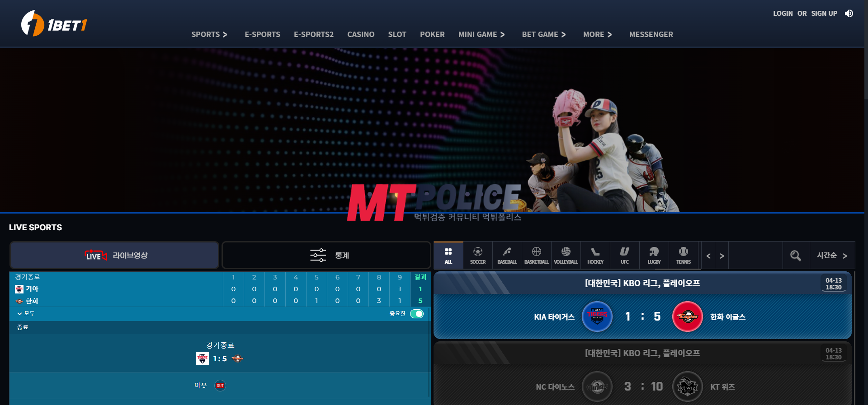Click the 경기종료 scoreboard header label
Screen dimensions: 868x405
pyautogui.click(x=28, y=277)
